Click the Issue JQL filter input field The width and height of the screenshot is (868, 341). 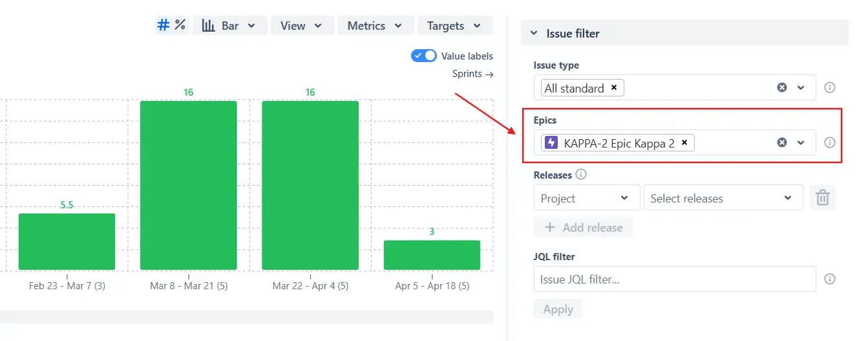(x=675, y=279)
